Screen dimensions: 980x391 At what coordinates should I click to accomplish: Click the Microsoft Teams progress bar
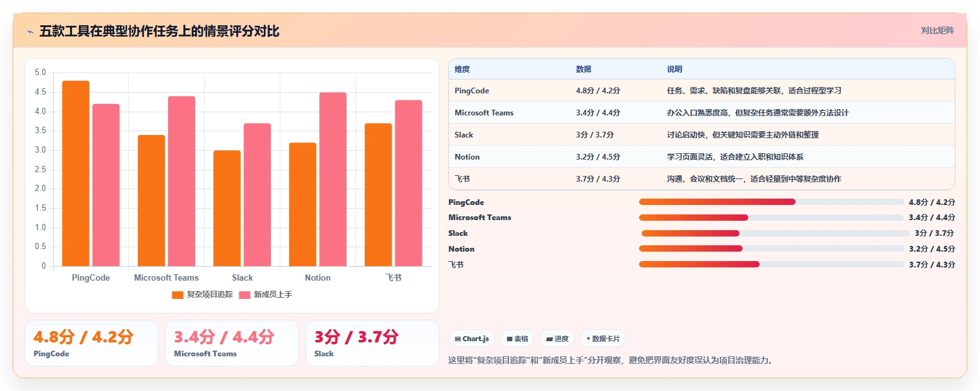(772, 218)
